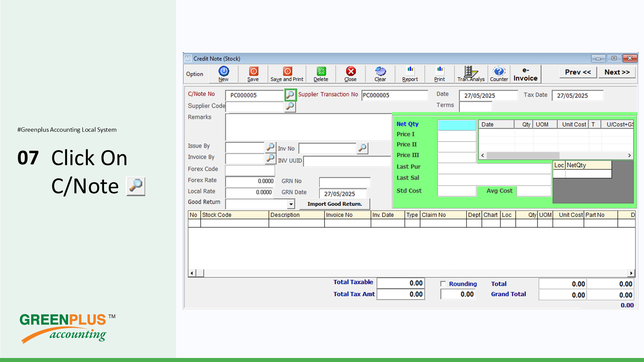Click first row Stock Code cell
Screen dimensions: 644x362
click(x=235, y=223)
